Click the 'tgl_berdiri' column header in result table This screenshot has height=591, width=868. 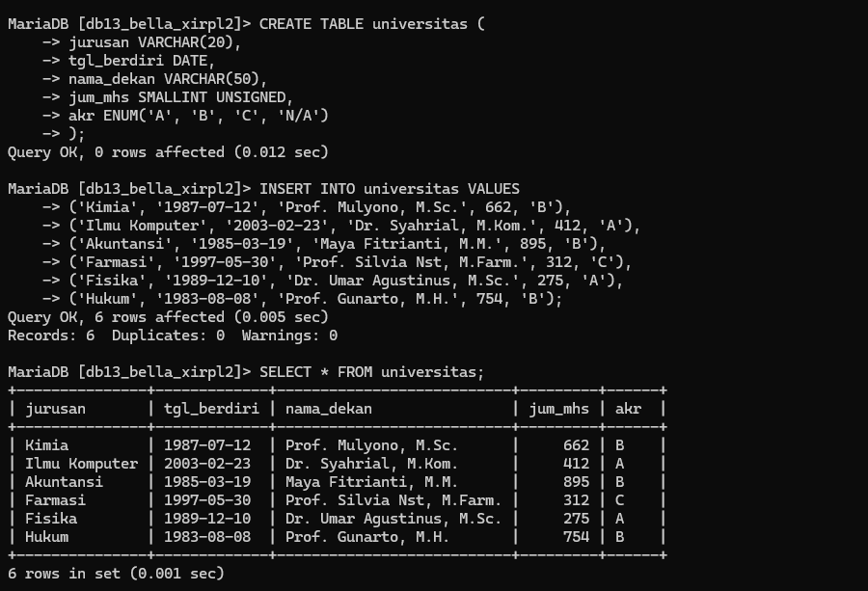211,409
